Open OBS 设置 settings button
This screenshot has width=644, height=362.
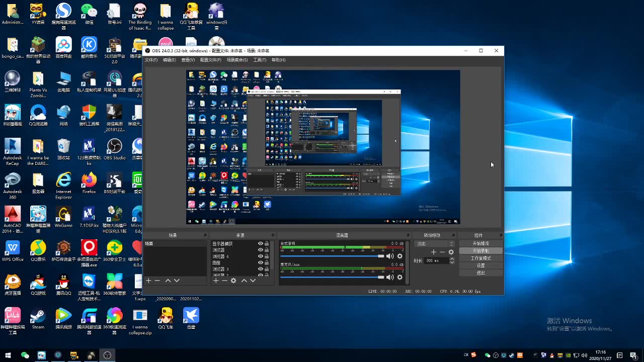tap(480, 265)
